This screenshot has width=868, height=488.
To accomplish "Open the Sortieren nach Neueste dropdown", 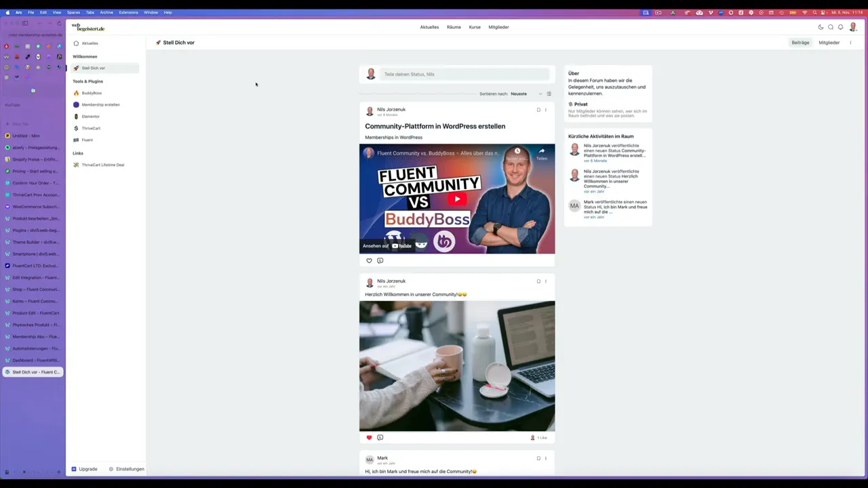I will coord(527,94).
